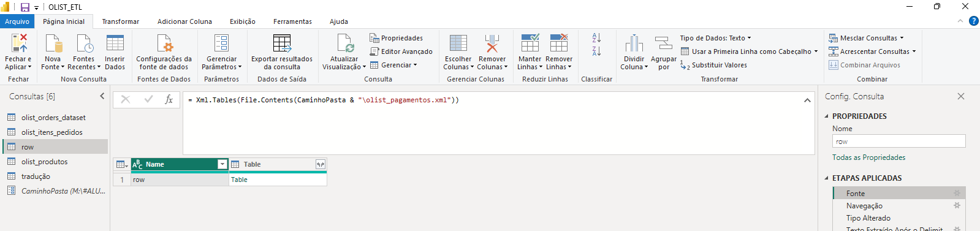Switch to the Adicionar Coluna tab
Image resolution: width=980 pixels, height=231 pixels.
pyautogui.click(x=184, y=21)
